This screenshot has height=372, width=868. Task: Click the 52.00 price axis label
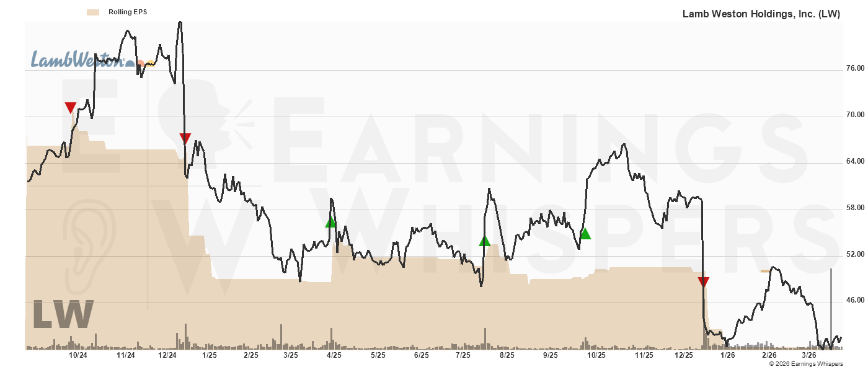855,254
